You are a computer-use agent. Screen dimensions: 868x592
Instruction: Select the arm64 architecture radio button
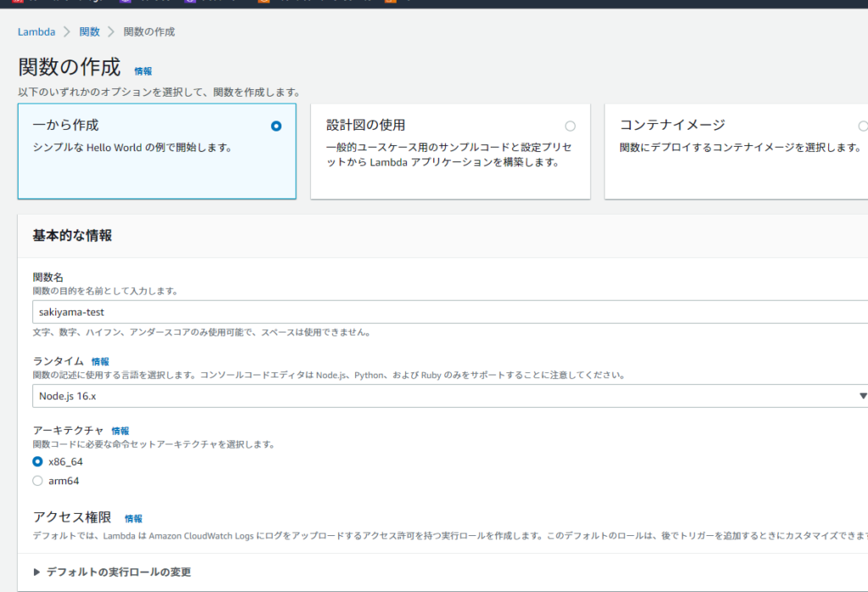tap(37, 481)
